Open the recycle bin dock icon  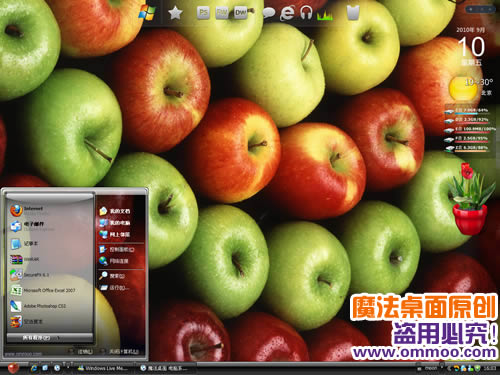click(x=353, y=13)
